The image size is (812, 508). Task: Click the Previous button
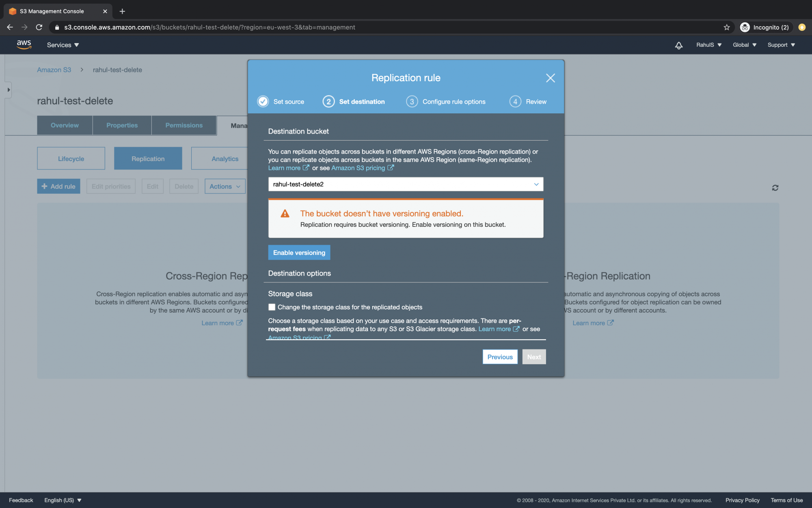coord(500,357)
